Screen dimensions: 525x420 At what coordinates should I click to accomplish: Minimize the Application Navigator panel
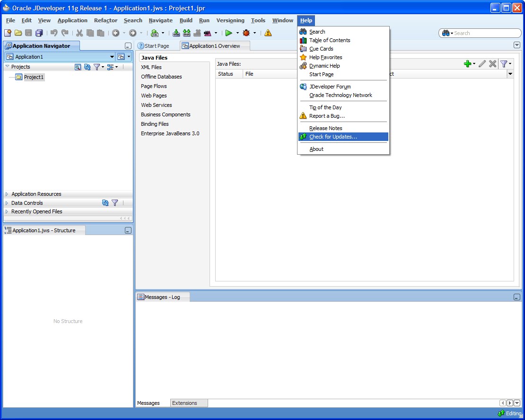pos(128,46)
